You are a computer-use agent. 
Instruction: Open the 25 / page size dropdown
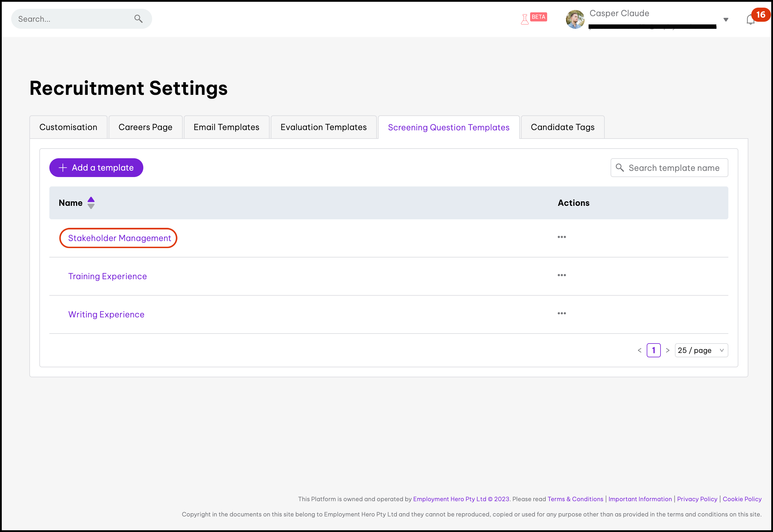pos(701,350)
